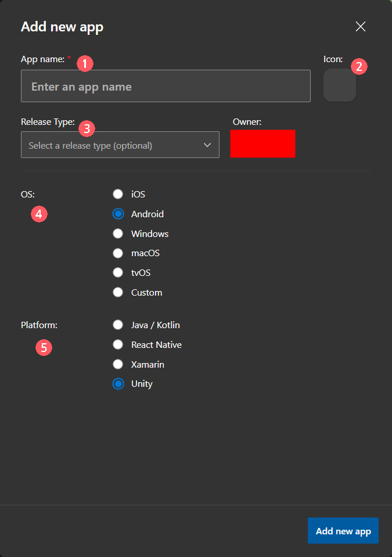Click the Add new app button
The width and height of the screenshot is (392, 557).
tap(343, 531)
